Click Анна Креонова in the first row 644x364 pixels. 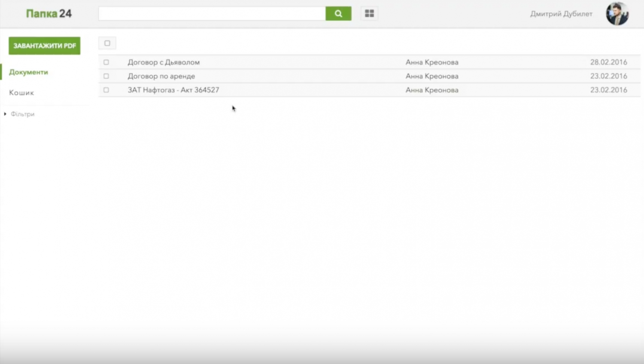[432, 62]
